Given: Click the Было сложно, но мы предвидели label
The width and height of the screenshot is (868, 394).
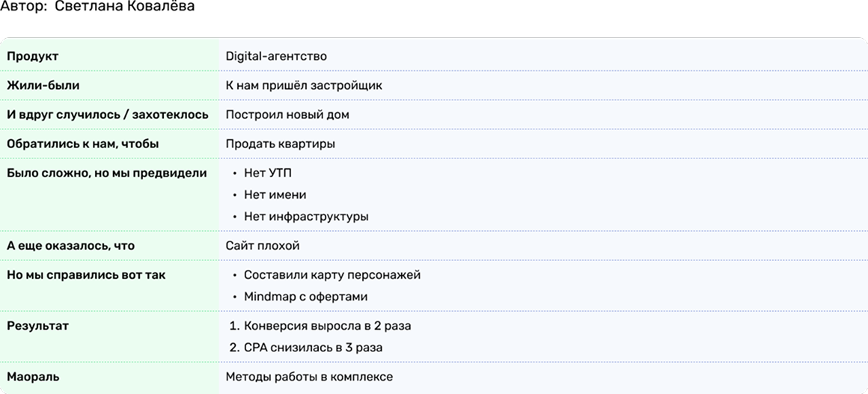Looking at the screenshot, I should click(106, 173).
